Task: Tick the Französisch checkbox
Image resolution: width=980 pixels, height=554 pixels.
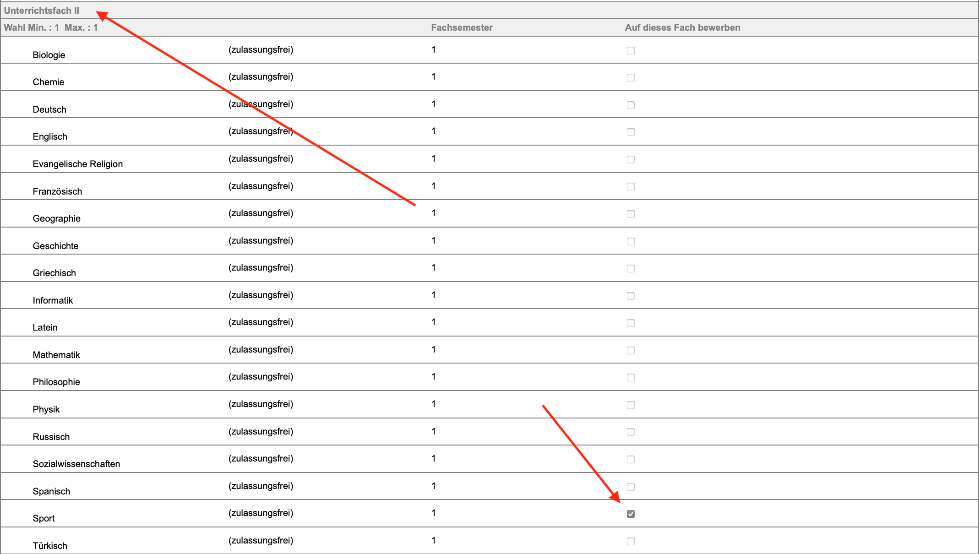Action: pos(631,187)
